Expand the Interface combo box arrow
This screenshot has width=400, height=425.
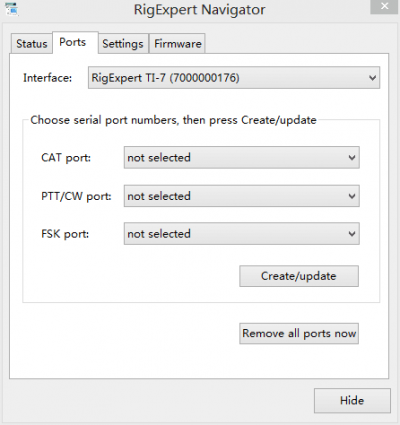point(372,78)
